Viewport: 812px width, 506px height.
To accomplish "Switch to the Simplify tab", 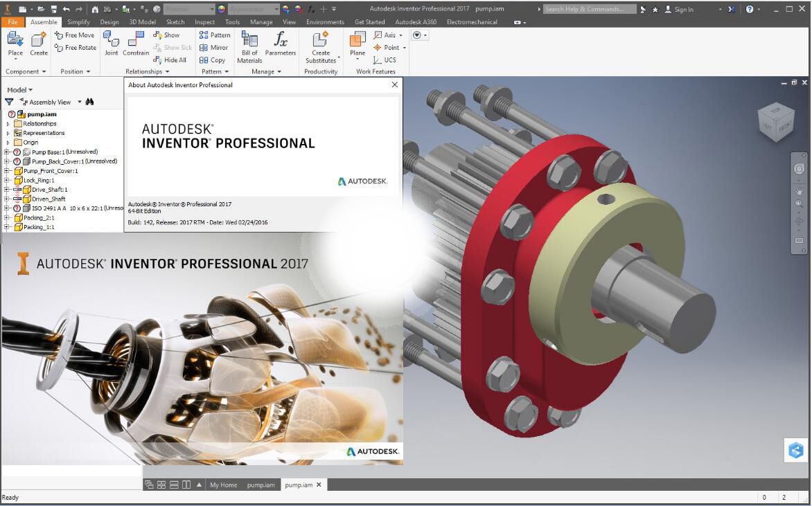I will pos(78,21).
